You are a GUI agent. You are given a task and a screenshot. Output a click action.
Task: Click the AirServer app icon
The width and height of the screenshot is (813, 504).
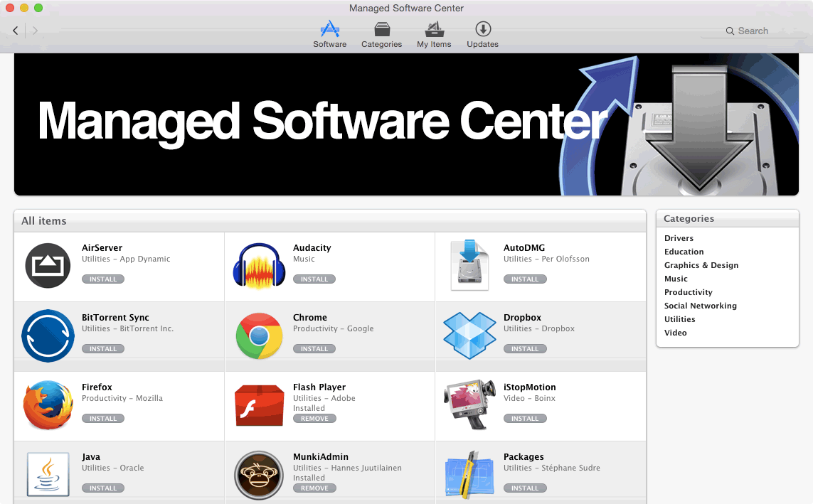click(48, 266)
